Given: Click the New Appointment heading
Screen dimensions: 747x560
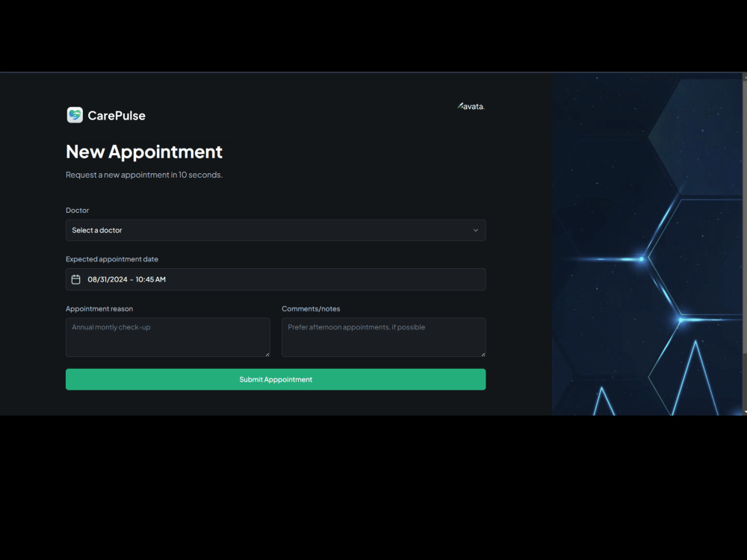Looking at the screenshot, I should [144, 152].
